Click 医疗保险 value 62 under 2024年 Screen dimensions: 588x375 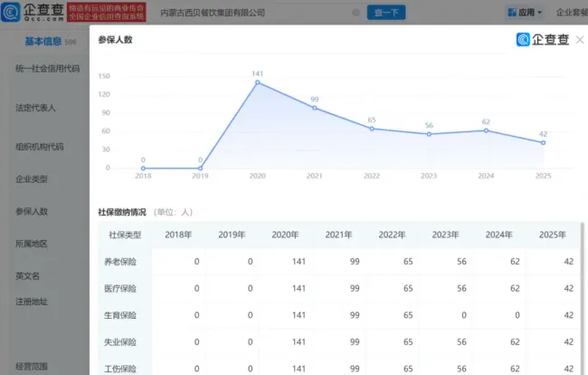point(515,288)
